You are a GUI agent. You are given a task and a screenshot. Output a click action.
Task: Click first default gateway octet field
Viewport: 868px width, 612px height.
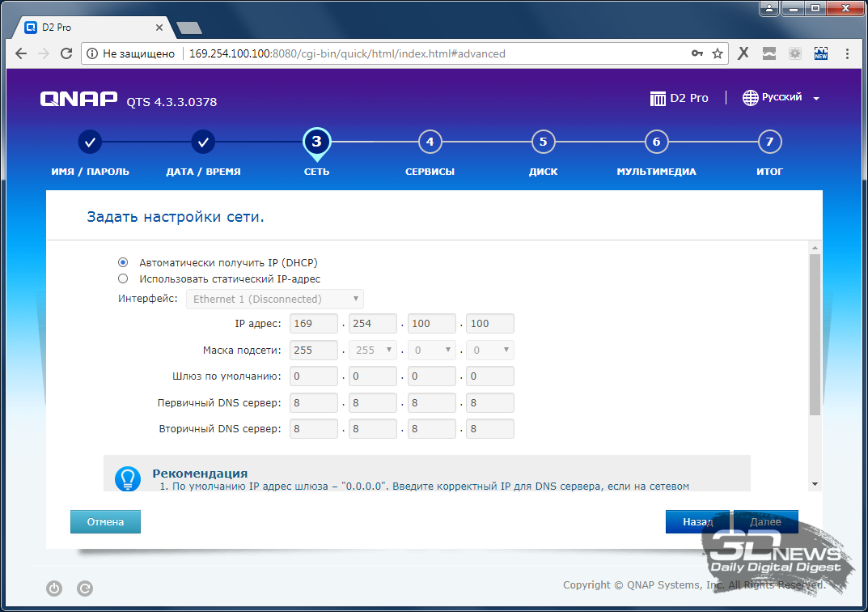pos(313,376)
